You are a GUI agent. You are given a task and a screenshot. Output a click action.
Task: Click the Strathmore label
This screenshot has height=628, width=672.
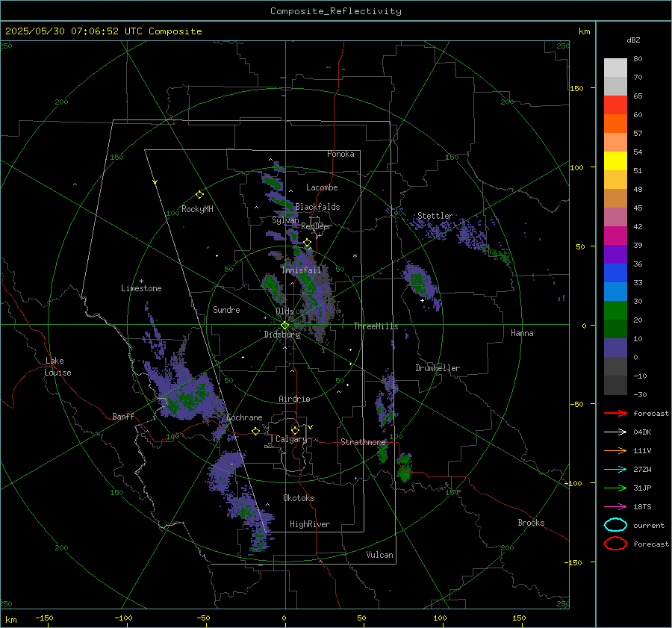pyautogui.click(x=364, y=442)
